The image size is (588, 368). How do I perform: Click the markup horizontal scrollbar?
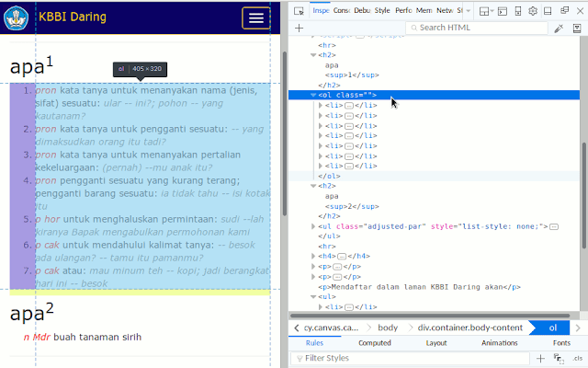click(x=430, y=316)
